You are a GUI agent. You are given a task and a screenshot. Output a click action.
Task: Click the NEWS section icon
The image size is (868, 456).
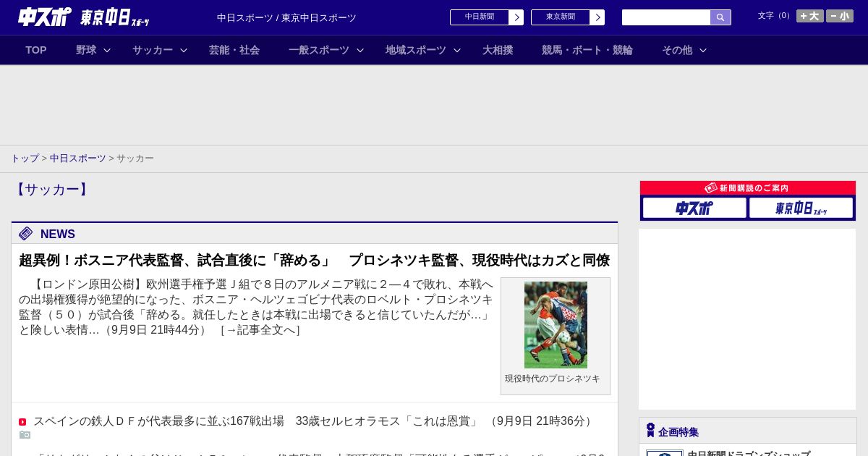[x=26, y=233]
